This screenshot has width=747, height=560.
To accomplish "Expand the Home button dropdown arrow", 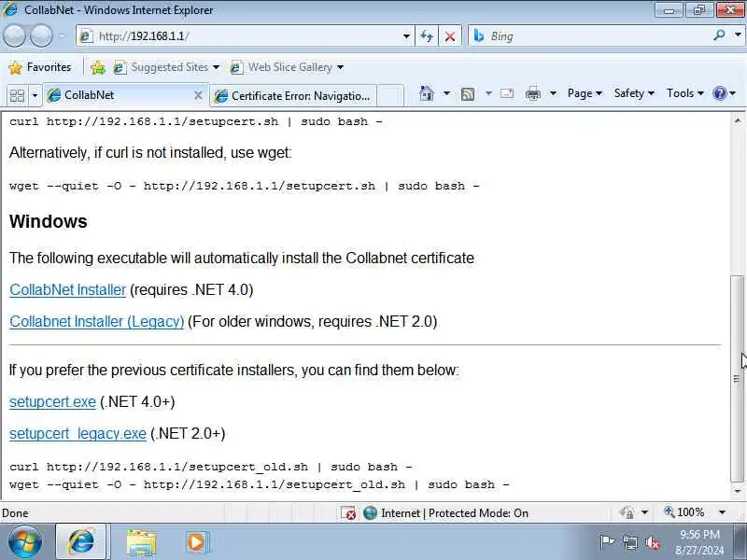I will [446, 93].
